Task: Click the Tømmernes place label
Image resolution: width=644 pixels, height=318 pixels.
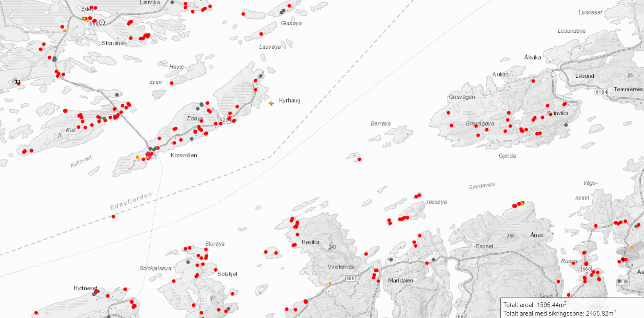Action: [628, 89]
